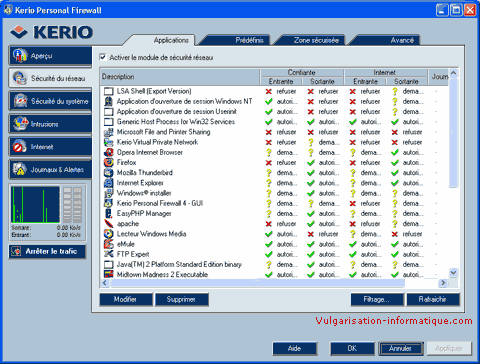Toggle Activer le module de sécurité réseau checkbox
The height and width of the screenshot is (364, 480).
(x=103, y=57)
